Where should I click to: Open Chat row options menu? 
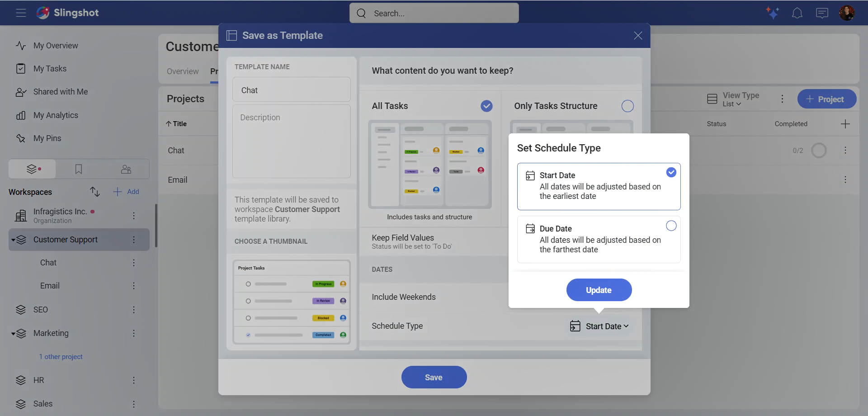(x=845, y=150)
